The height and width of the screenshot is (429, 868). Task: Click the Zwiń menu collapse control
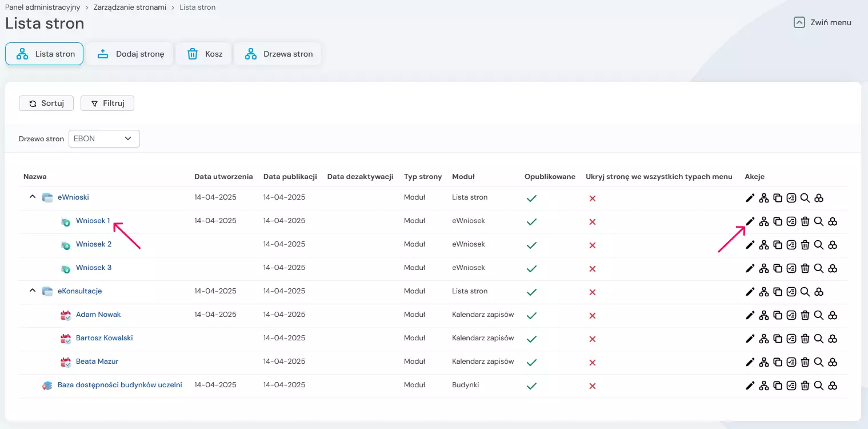pyautogui.click(x=822, y=23)
